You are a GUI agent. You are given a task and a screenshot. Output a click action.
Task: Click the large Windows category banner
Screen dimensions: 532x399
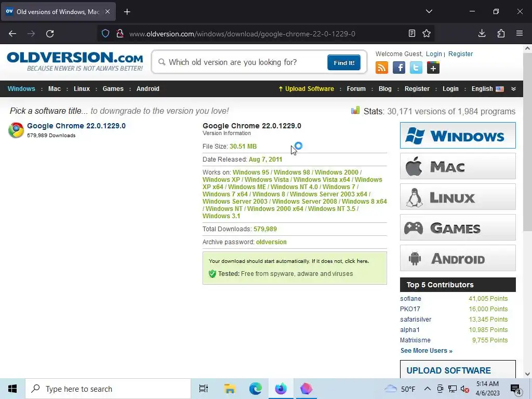(458, 136)
